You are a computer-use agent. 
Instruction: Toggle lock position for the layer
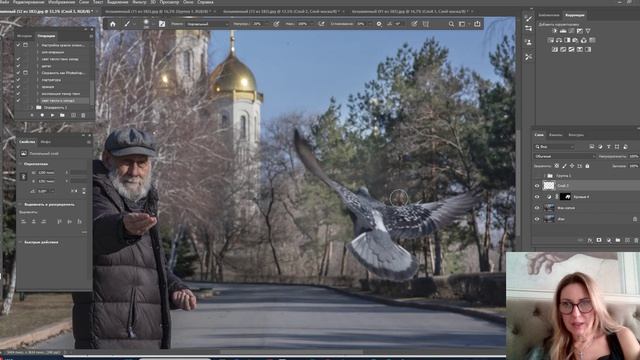(x=572, y=166)
